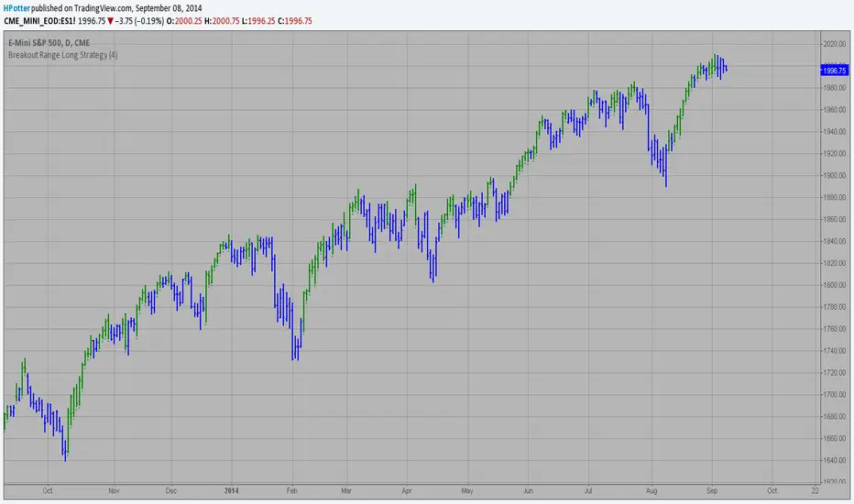Click the E-Mini S&P 500, D, CME title
This screenshot has width=854, height=504.
(49, 42)
